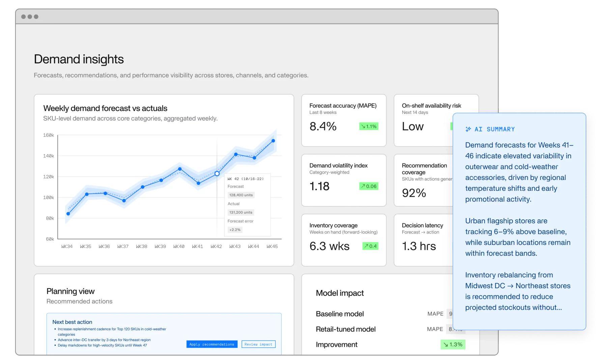Select the highlighted WK42 data point on the chart
602x364 pixels.
(x=217, y=174)
